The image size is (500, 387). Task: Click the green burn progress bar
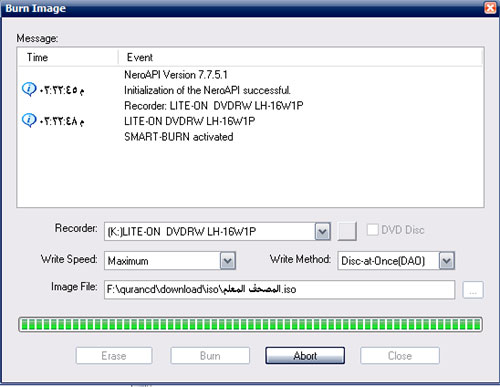pos(250,324)
